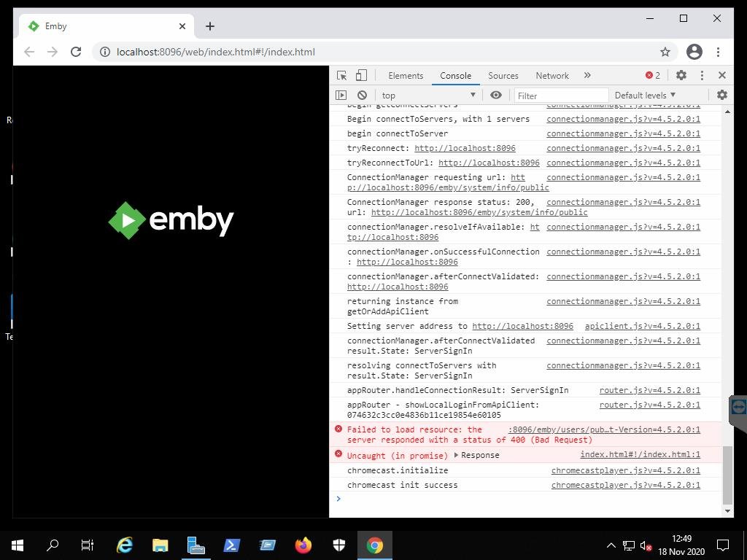The width and height of the screenshot is (747, 560).
Task: Click the 'chromecast init success' message
Action: pos(402,485)
